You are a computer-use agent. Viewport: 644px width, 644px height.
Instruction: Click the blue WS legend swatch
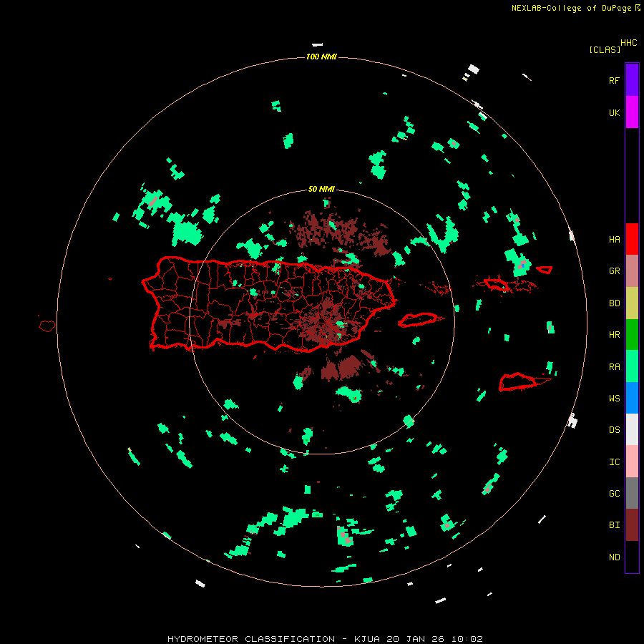coord(632,398)
